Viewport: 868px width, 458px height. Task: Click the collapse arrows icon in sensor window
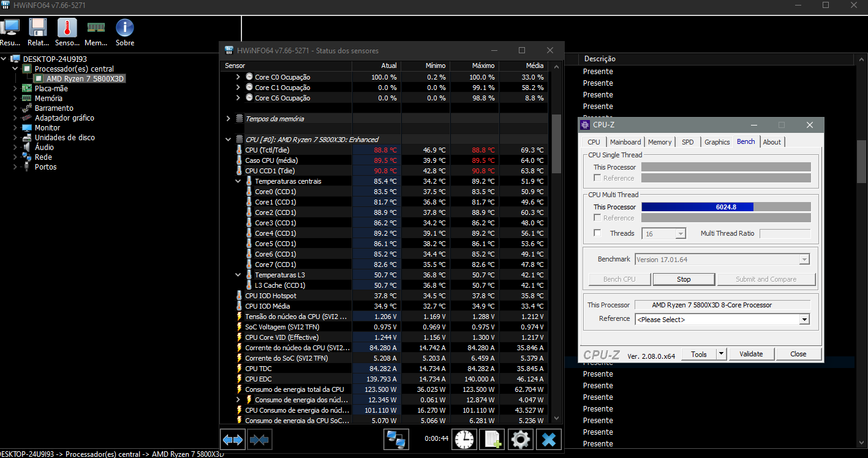(260, 439)
